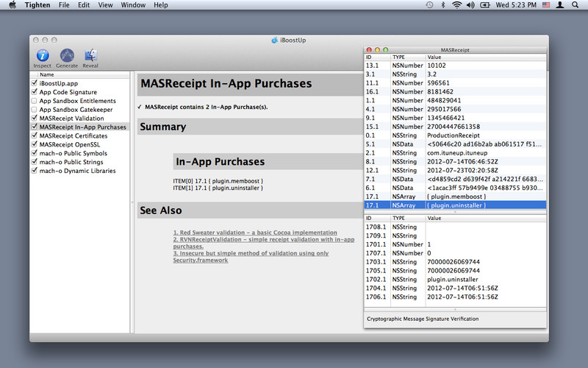
Task: Click the volume icon in menu bar
Action: 470,5
